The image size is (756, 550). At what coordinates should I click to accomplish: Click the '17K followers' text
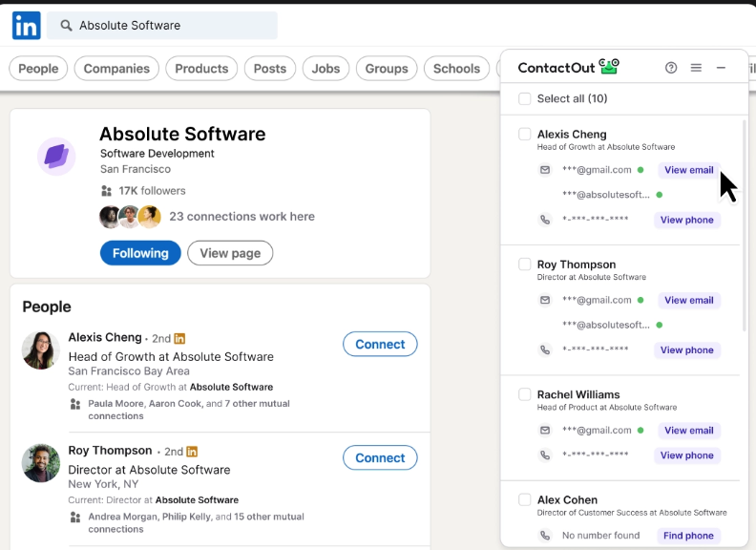pyautogui.click(x=153, y=191)
